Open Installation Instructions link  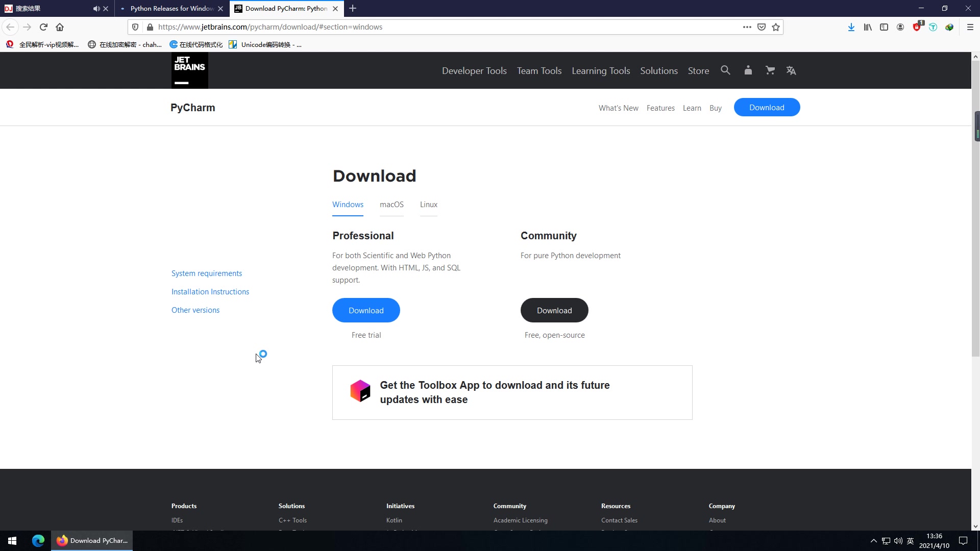[x=210, y=291]
